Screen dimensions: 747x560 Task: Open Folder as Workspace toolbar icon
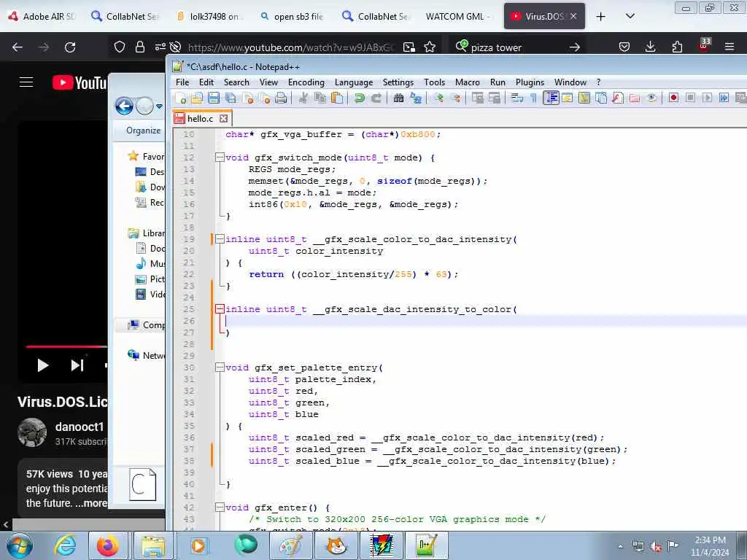point(635,98)
